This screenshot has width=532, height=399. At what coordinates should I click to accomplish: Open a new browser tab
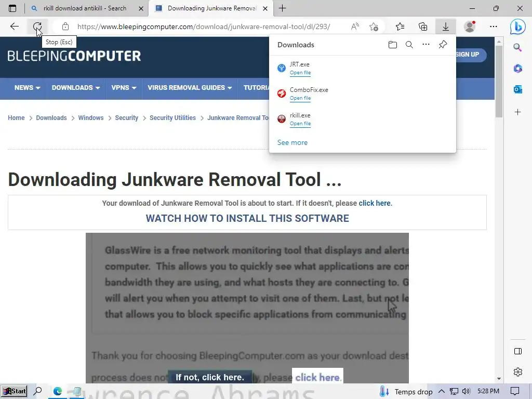(x=282, y=8)
